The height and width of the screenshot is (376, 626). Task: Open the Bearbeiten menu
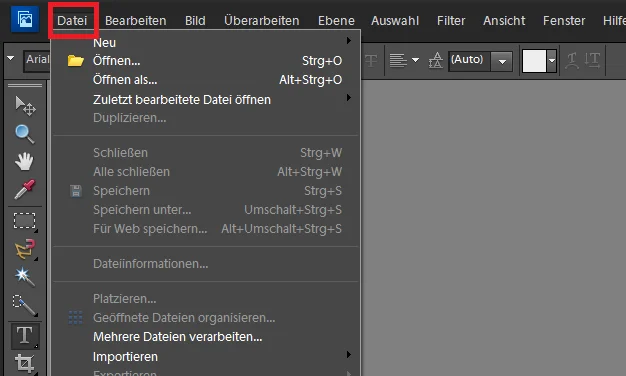(x=136, y=21)
